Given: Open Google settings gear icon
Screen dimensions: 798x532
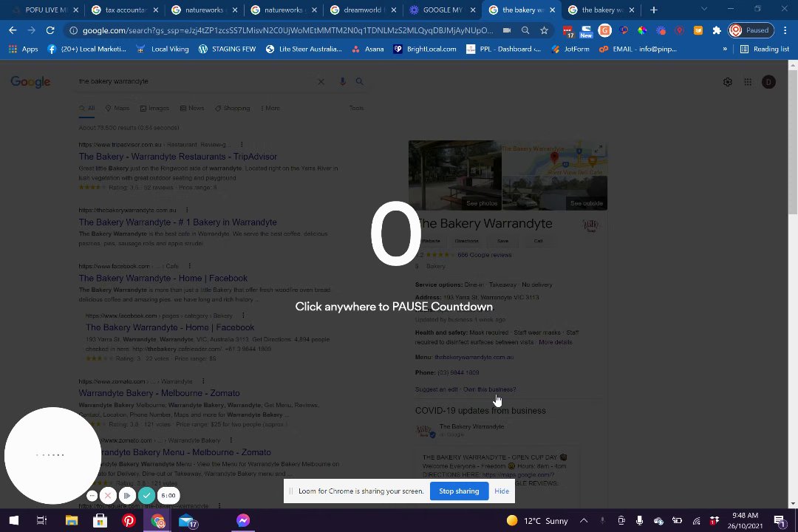Looking at the screenshot, I should click(x=728, y=82).
